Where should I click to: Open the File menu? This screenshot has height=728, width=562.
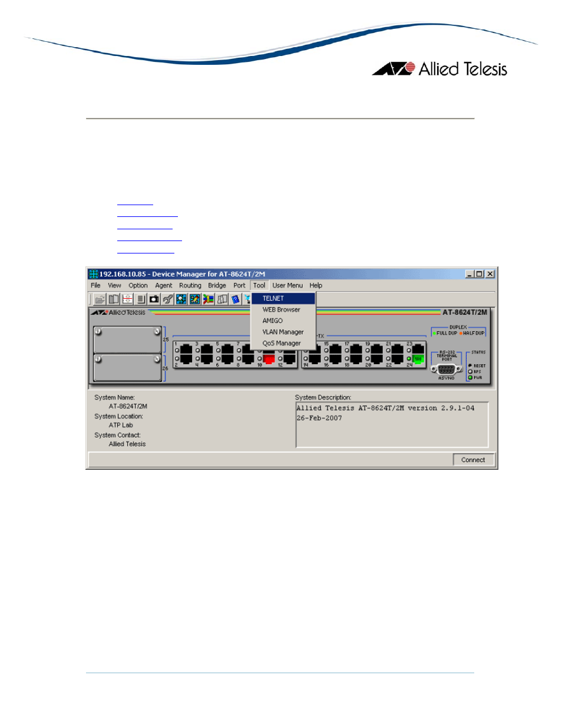pyautogui.click(x=95, y=285)
